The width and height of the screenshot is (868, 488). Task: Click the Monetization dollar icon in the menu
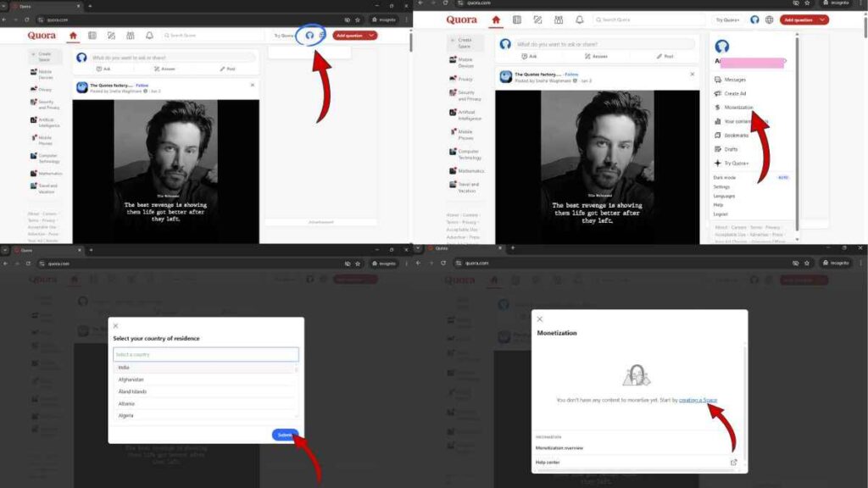717,106
